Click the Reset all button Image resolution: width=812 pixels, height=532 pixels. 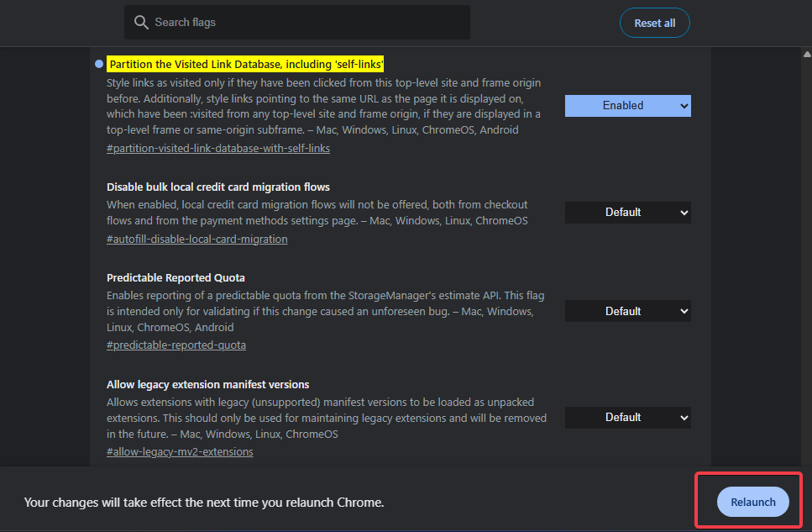[655, 23]
